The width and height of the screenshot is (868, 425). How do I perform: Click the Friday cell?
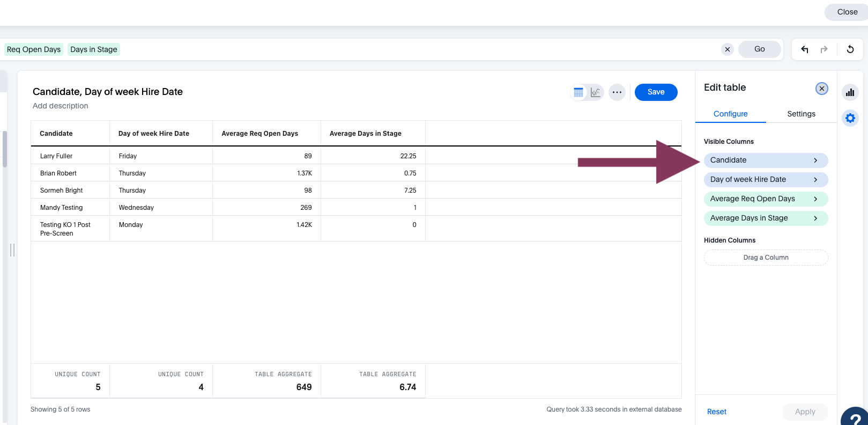[x=161, y=156]
